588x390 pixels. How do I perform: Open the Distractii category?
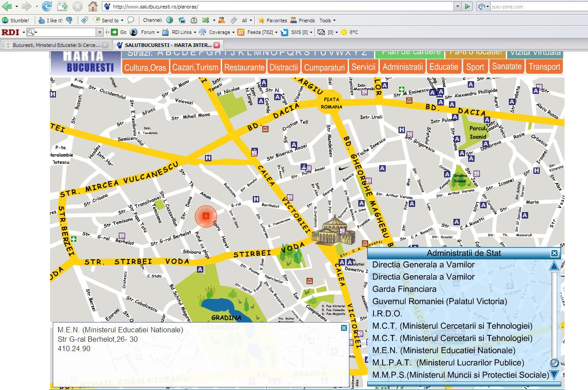click(x=284, y=67)
